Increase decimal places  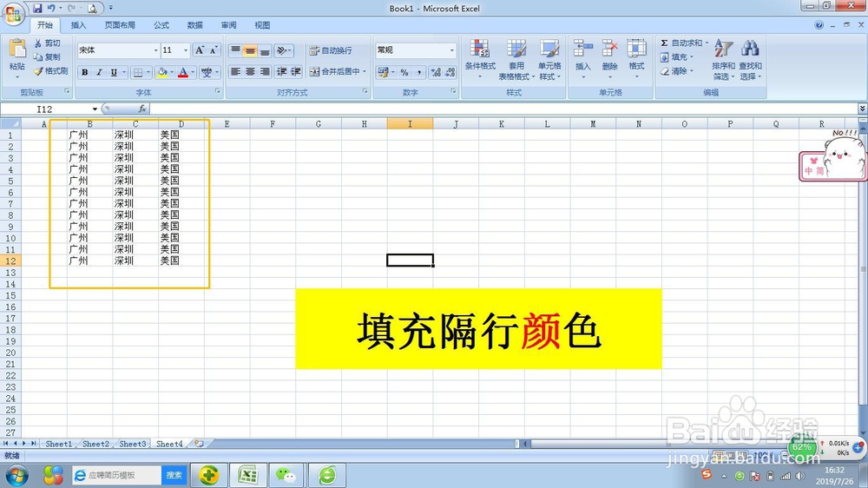click(x=436, y=72)
